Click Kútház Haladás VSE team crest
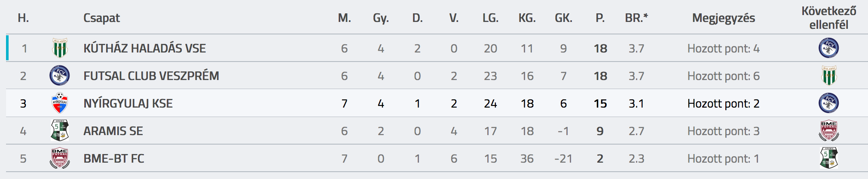The width and height of the screenshot is (868, 179). click(x=60, y=48)
